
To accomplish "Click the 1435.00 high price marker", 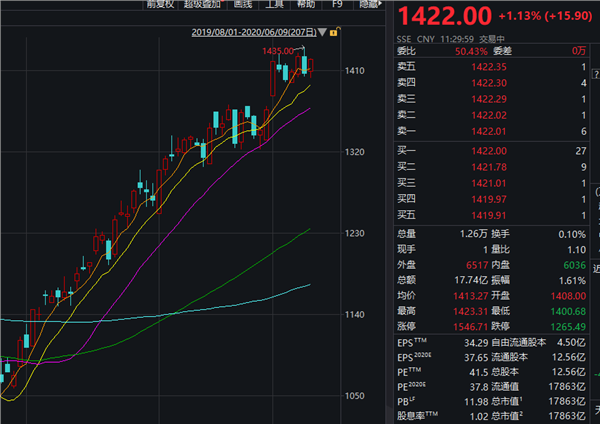I will 278,51.
